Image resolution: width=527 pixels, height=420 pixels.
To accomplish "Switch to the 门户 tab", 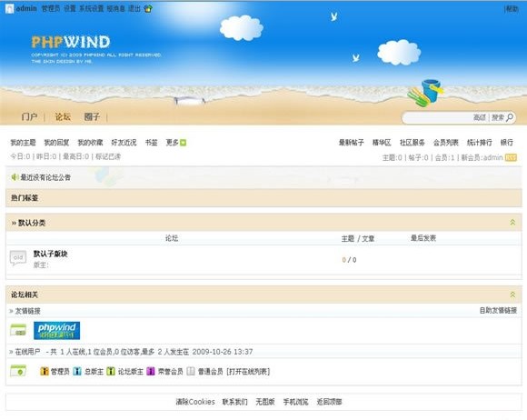I will pyautogui.click(x=30, y=116).
